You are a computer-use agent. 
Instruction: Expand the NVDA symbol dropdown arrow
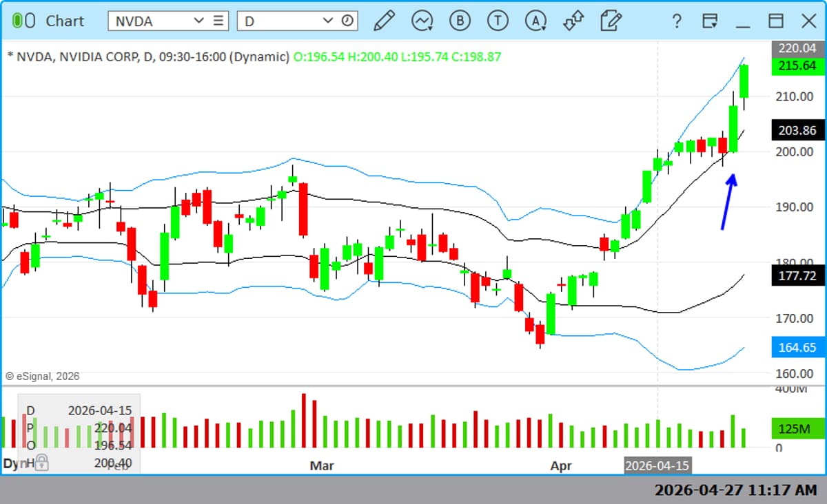tap(199, 21)
